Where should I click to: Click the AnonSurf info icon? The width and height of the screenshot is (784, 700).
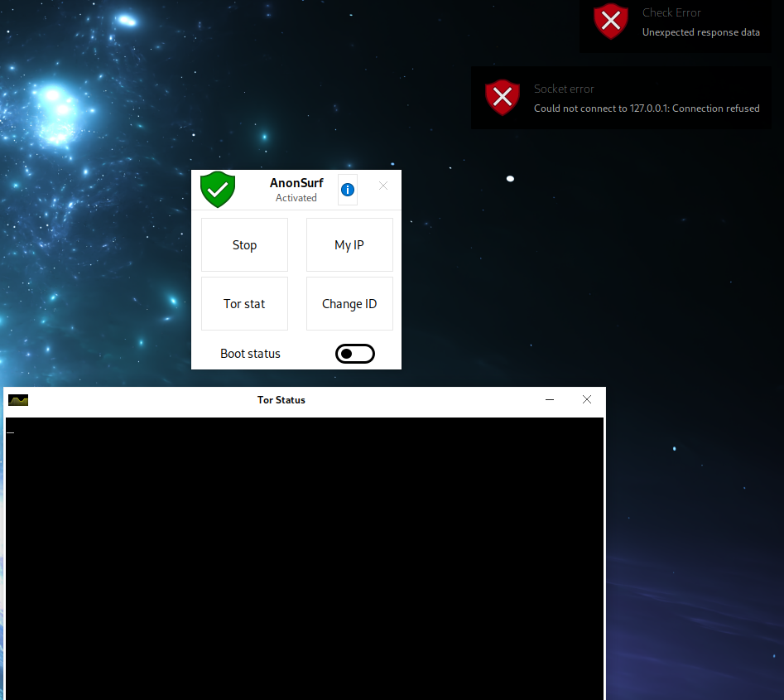348,190
